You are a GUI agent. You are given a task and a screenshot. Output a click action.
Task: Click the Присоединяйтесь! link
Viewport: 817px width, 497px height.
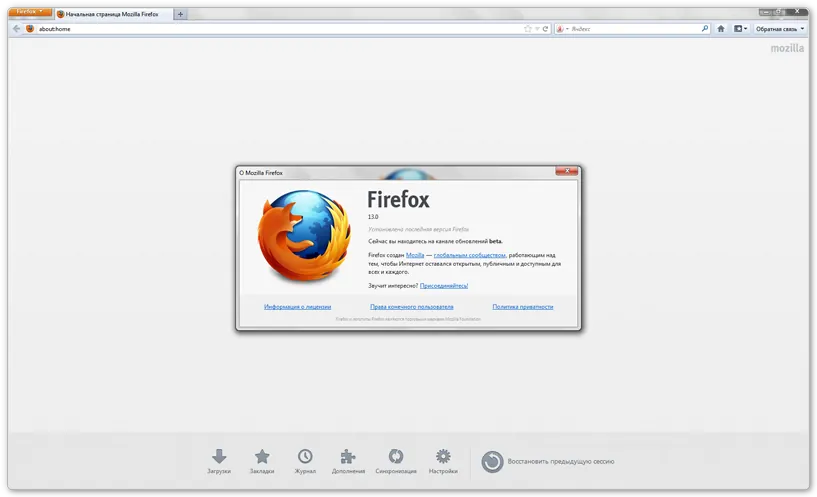pos(444,285)
